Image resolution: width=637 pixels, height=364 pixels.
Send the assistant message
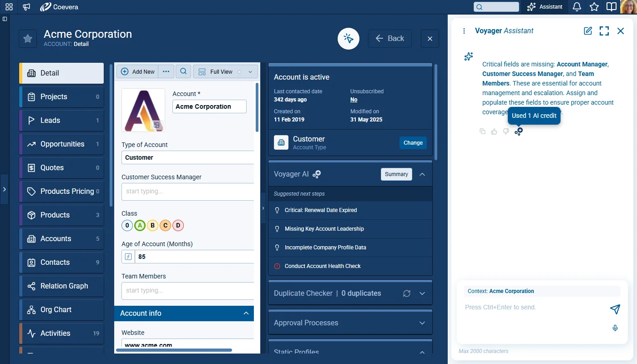coord(615,309)
